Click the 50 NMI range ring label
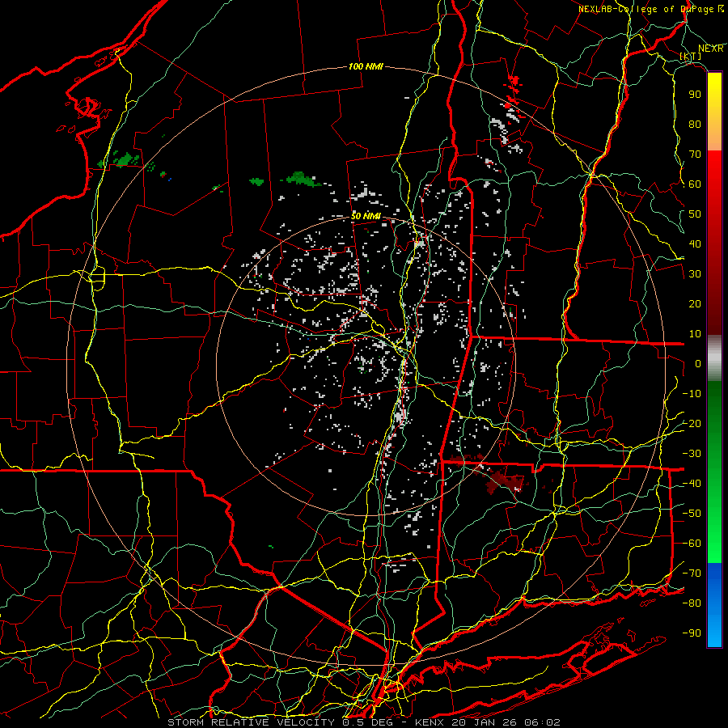The width and height of the screenshot is (728, 728). pos(366,216)
